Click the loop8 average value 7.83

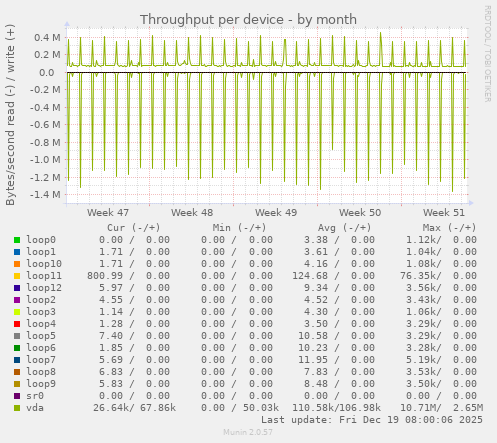tap(316, 372)
